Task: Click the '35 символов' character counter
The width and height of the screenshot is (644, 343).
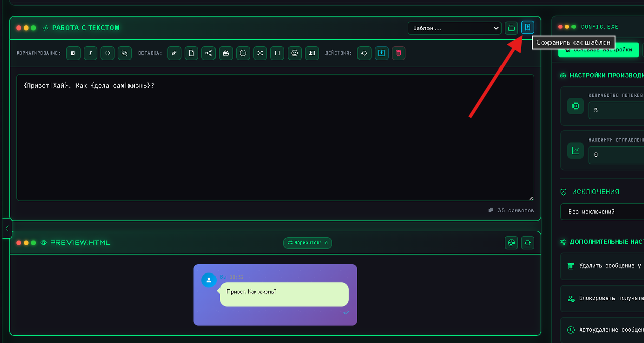Action: click(511, 210)
